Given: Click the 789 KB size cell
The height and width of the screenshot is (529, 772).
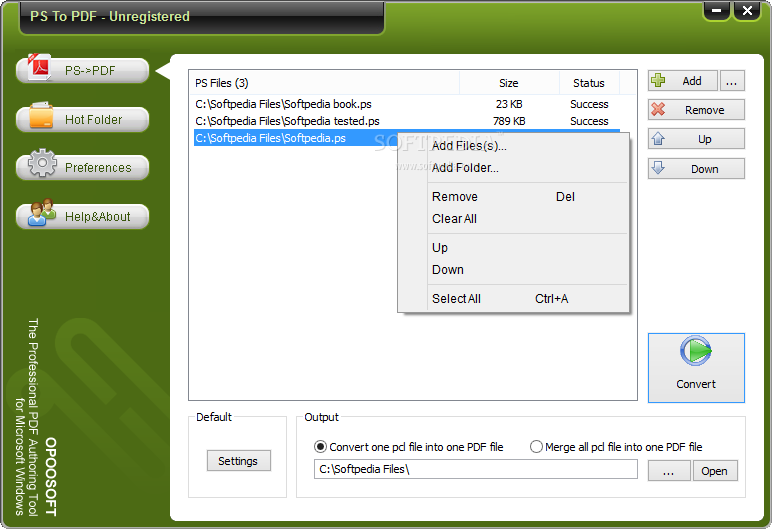Looking at the screenshot, I should [x=509, y=121].
